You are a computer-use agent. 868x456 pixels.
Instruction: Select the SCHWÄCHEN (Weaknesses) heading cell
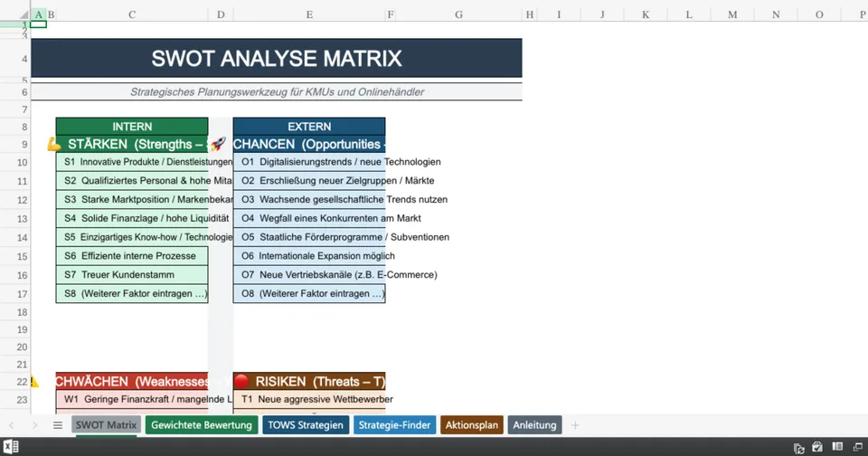coord(132,381)
